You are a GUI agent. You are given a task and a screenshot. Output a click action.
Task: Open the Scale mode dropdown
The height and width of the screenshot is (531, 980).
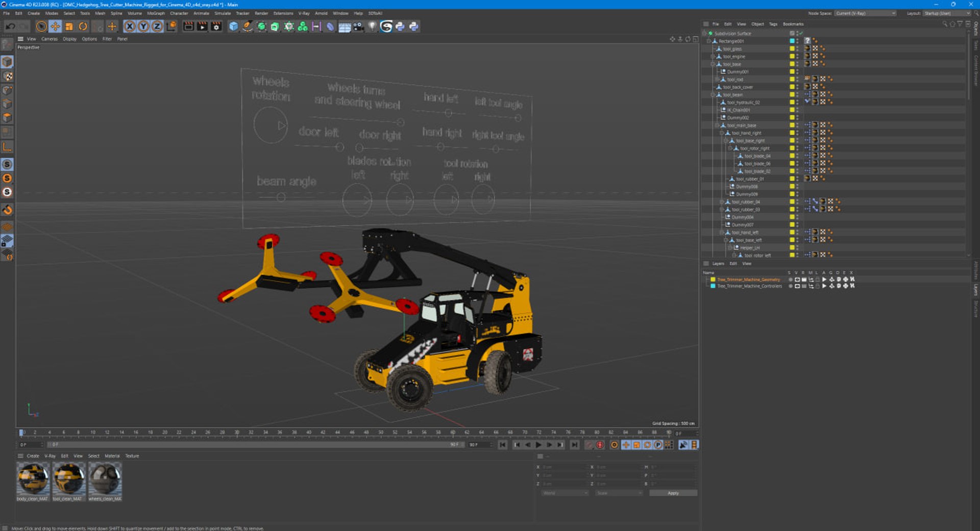[x=619, y=493]
